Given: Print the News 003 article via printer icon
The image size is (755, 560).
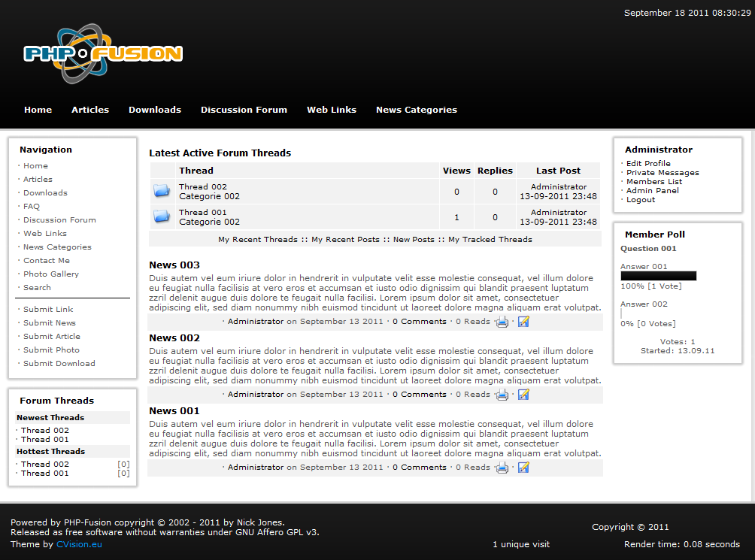Looking at the screenshot, I should (502, 322).
